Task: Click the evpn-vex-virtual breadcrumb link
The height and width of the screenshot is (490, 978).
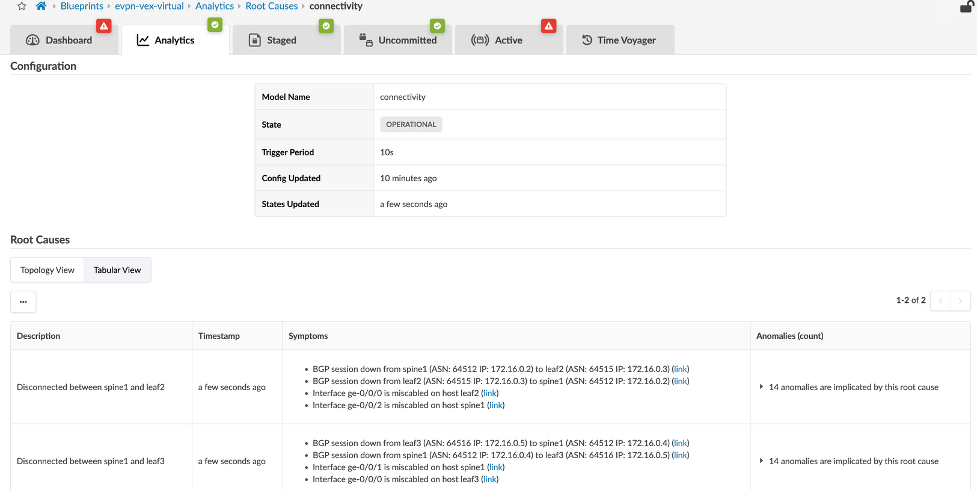Action: pyautogui.click(x=149, y=6)
